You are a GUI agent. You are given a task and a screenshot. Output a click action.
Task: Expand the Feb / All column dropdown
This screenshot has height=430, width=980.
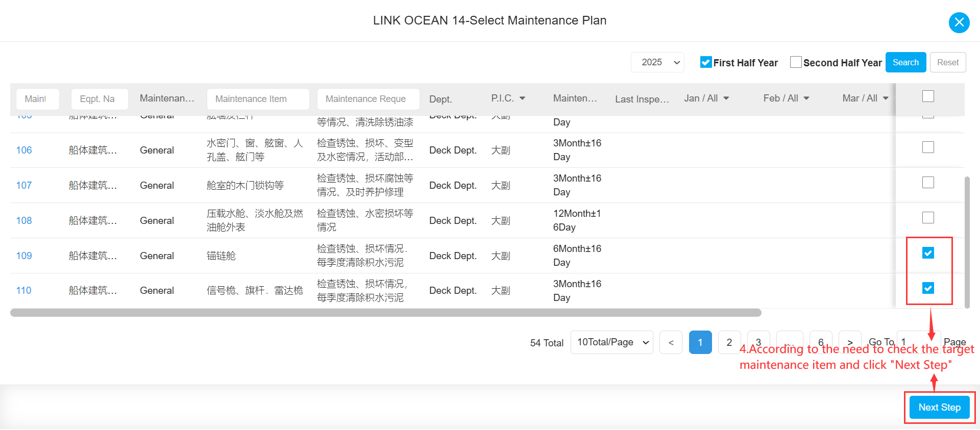coord(806,98)
